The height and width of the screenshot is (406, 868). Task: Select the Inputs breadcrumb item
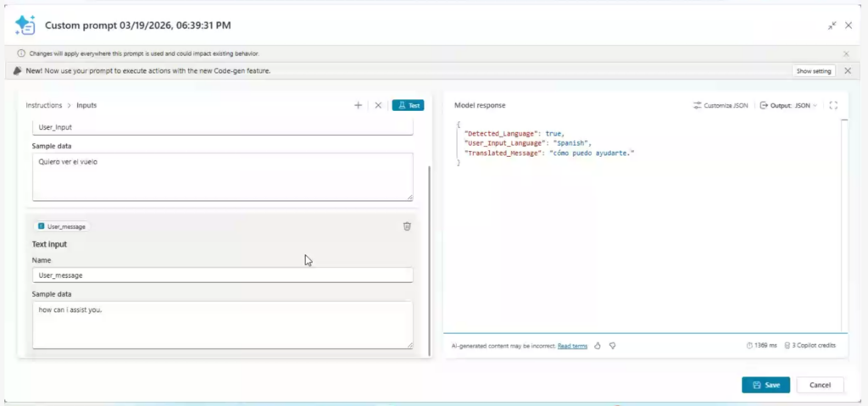(86, 106)
